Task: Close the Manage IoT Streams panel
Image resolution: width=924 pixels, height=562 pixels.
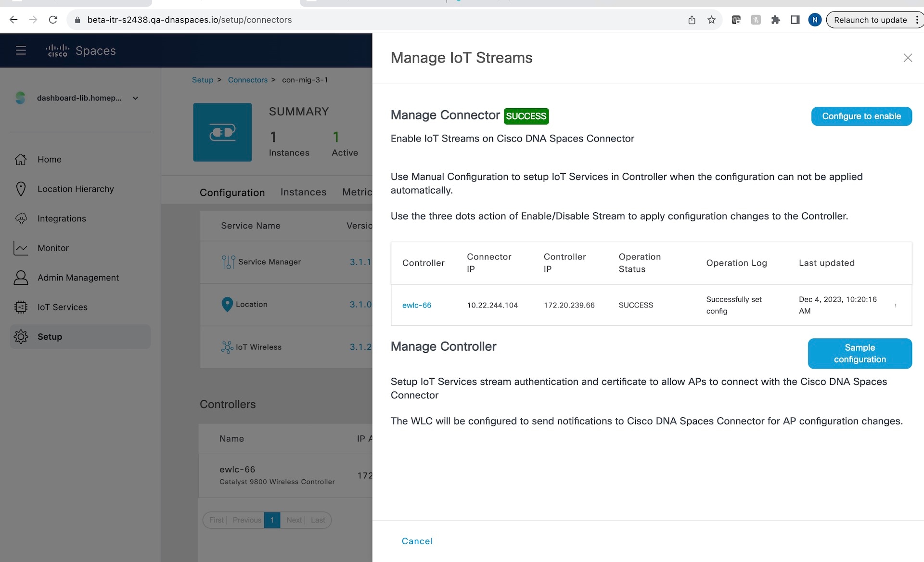Action: 908,58
